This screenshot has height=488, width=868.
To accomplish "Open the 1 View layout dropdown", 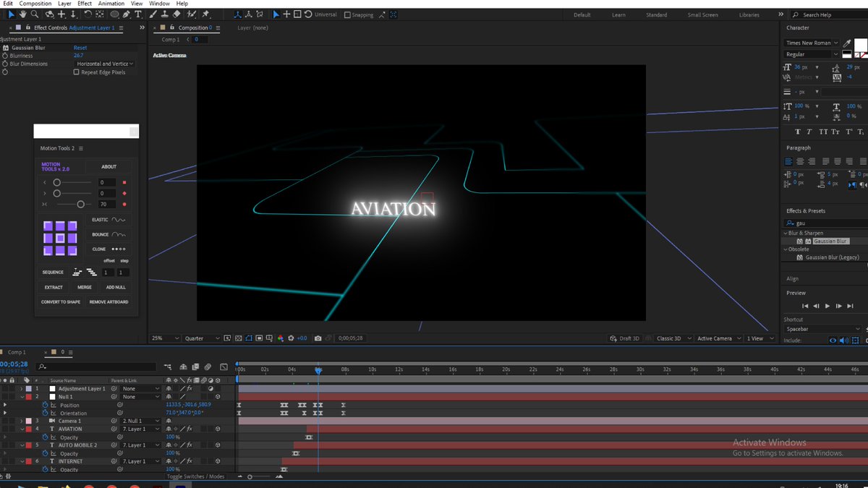I will click(x=760, y=338).
